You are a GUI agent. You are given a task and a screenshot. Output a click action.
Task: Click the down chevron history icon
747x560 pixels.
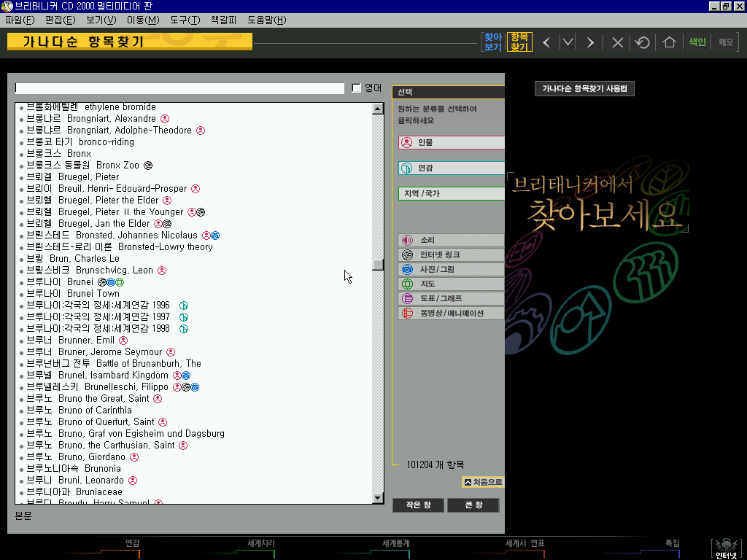point(568,42)
